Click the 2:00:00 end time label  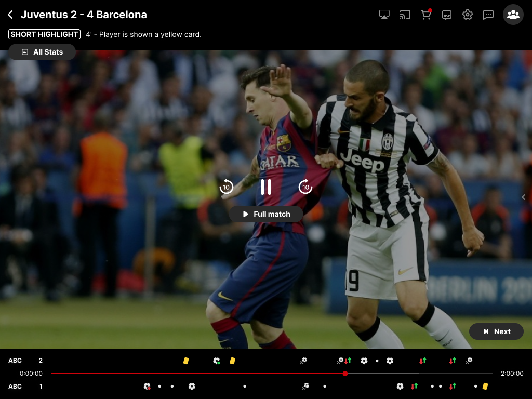512,374
